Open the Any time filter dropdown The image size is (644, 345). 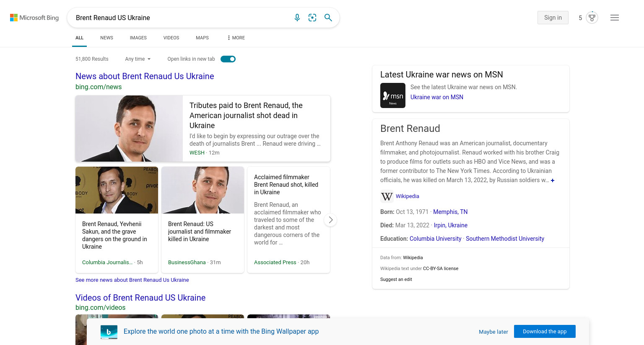(138, 59)
